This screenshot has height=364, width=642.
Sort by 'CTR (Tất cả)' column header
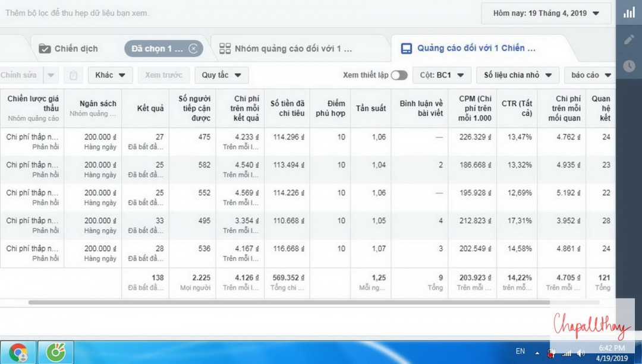coord(517,109)
